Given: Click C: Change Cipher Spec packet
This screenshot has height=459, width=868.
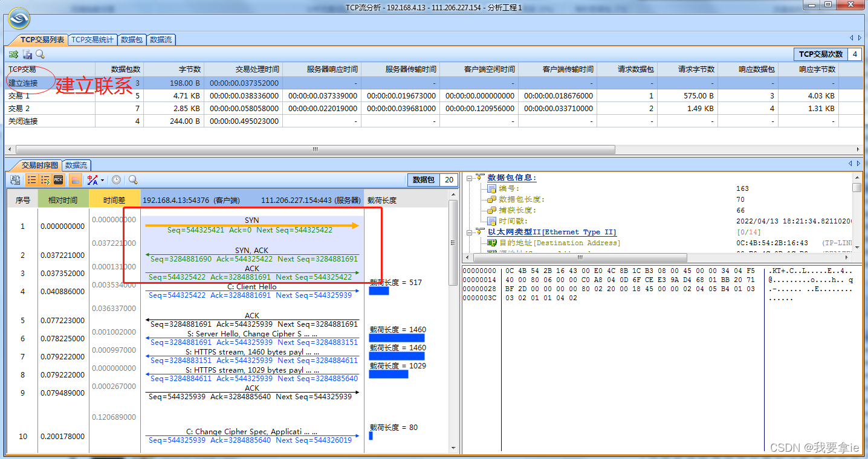Looking at the screenshot, I should point(252,436).
